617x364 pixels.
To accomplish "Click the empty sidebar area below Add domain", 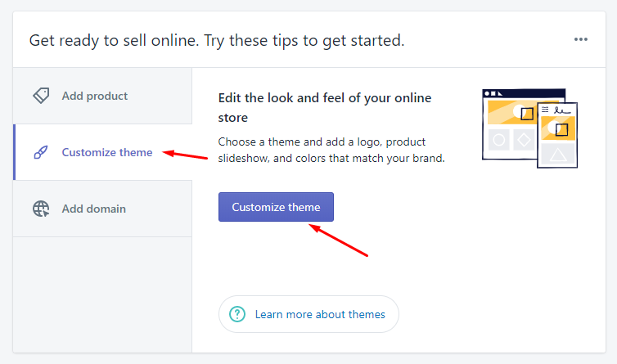I will [x=102, y=294].
